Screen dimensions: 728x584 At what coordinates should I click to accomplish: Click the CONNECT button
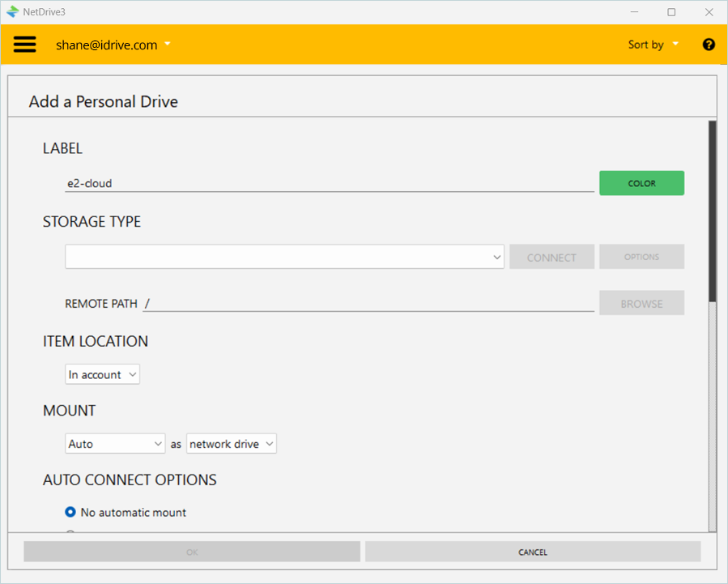551,257
